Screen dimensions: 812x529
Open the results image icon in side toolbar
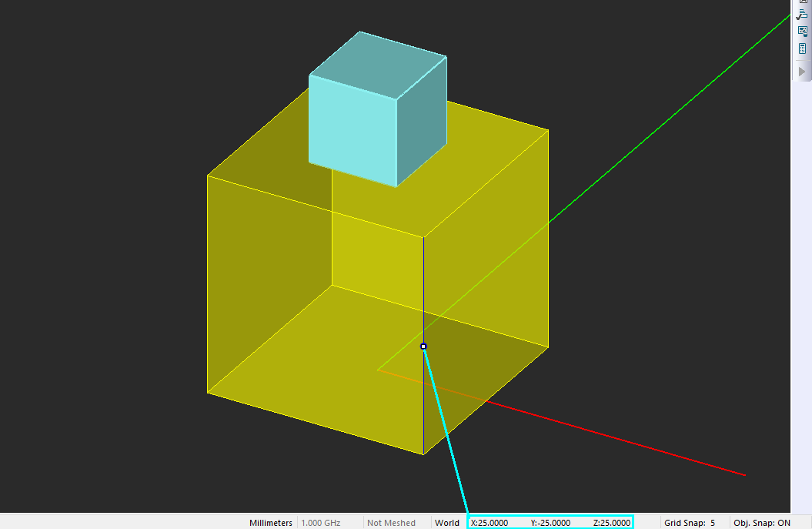(x=802, y=32)
